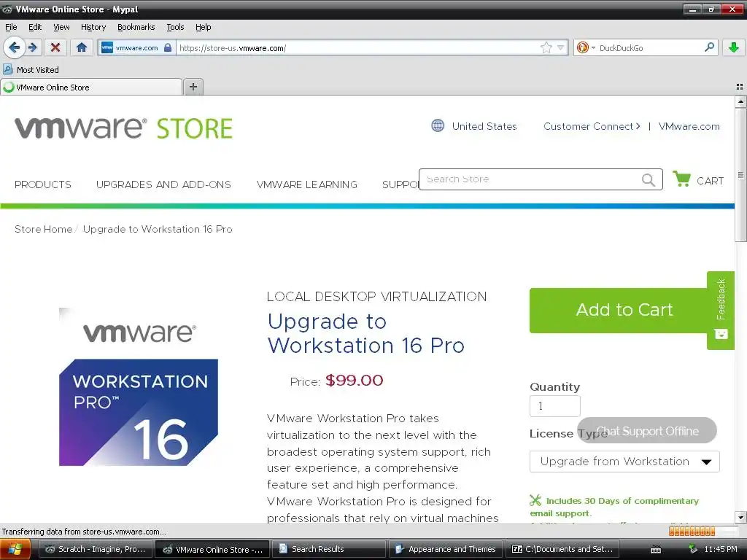Click the search bar magnifier icon
The height and width of the screenshot is (560, 747).
[709, 47]
